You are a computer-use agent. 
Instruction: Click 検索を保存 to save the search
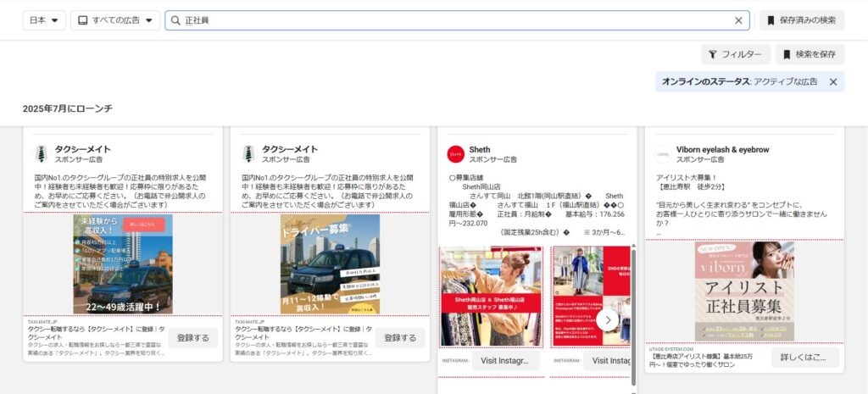click(x=810, y=54)
